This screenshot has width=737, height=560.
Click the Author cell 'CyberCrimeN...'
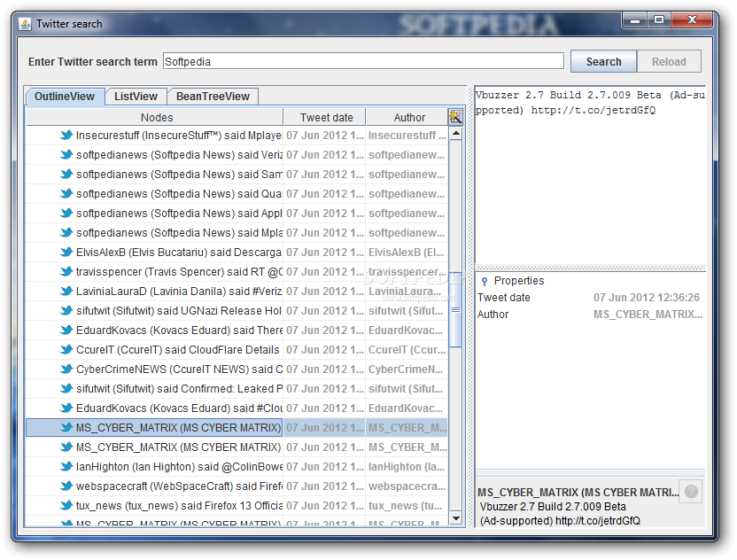point(407,369)
